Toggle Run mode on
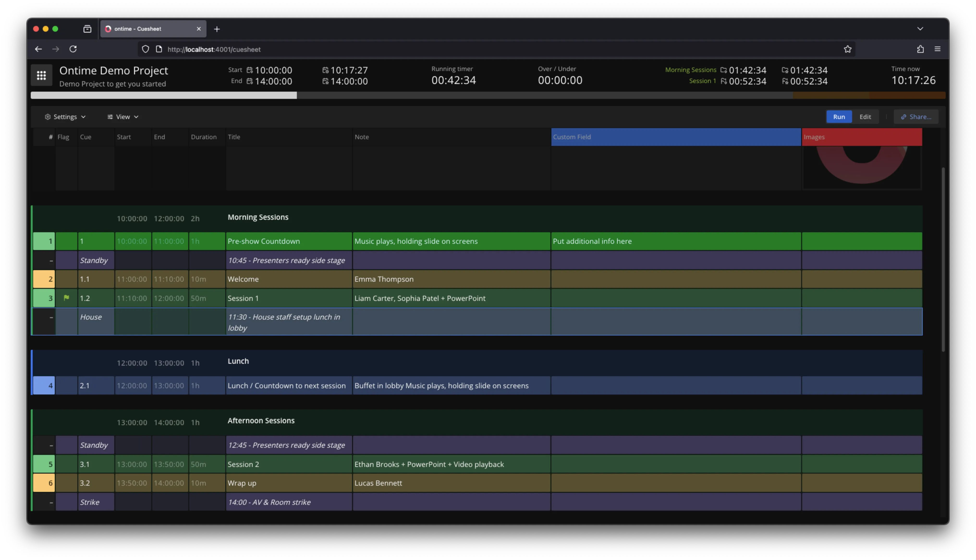This screenshot has width=976, height=560. click(x=839, y=117)
